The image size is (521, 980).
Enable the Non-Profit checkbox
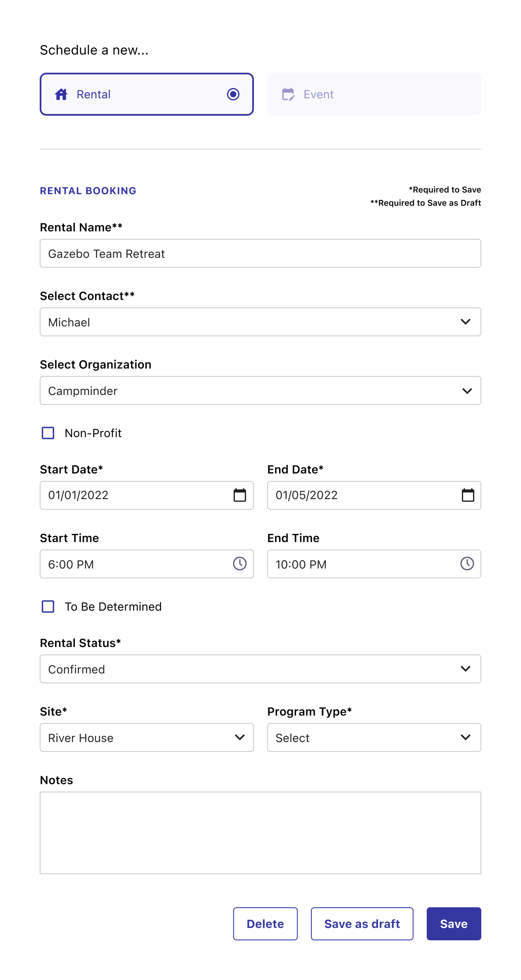point(48,433)
